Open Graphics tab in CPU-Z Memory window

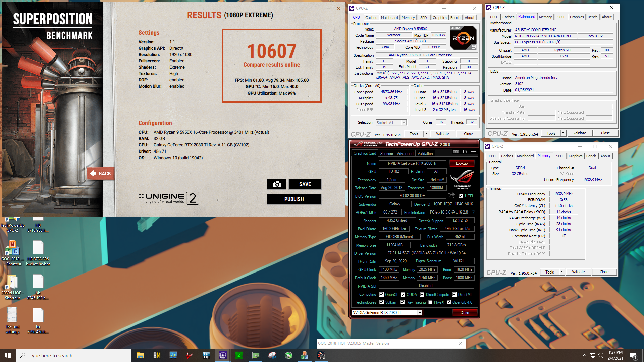575,156
